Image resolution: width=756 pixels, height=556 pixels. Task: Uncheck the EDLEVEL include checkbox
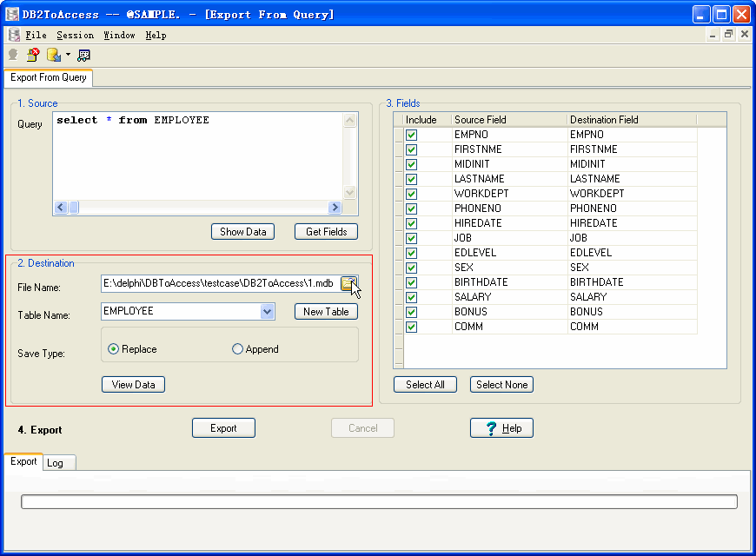click(x=411, y=253)
